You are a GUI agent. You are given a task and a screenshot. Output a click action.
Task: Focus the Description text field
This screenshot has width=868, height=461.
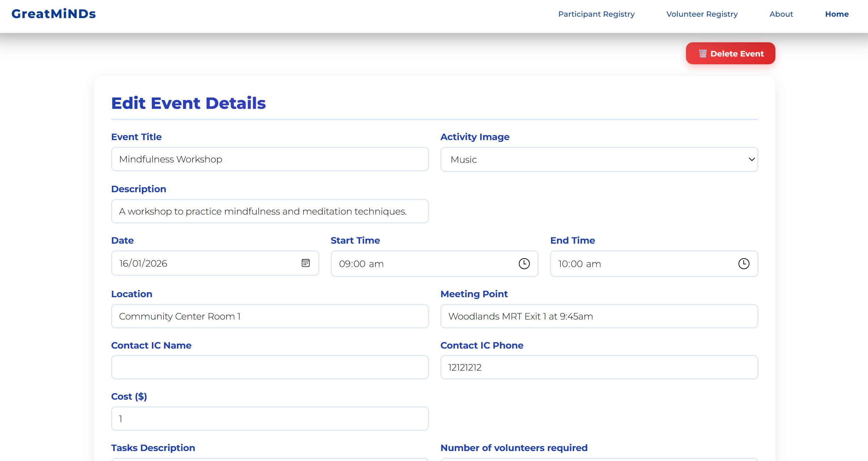click(270, 211)
